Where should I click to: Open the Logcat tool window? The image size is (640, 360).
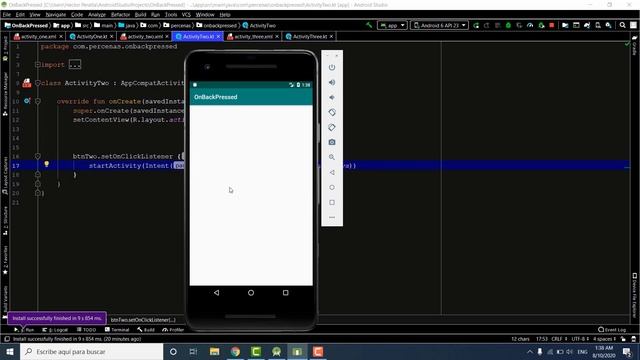(55, 330)
